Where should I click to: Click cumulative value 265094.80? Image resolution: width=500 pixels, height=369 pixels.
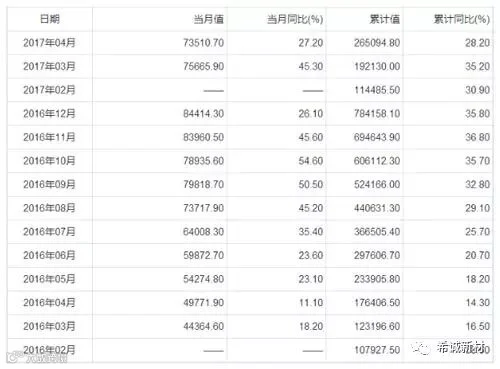(377, 43)
